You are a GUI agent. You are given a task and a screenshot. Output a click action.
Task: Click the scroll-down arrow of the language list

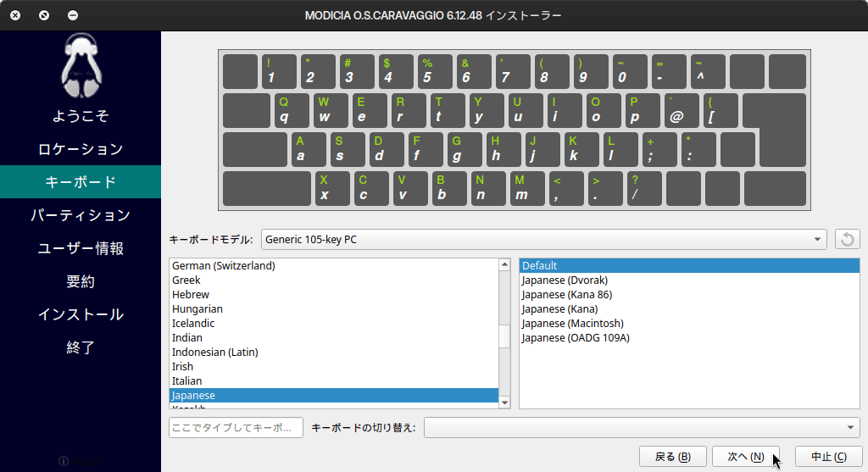[x=504, y=402]
